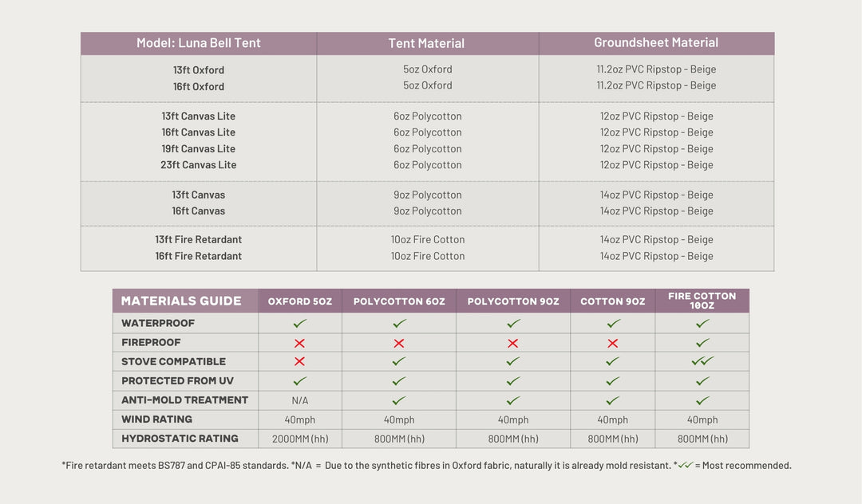Select the Tent Material column header
This screenshot has height=504, width=862.
tap(426, 43)
